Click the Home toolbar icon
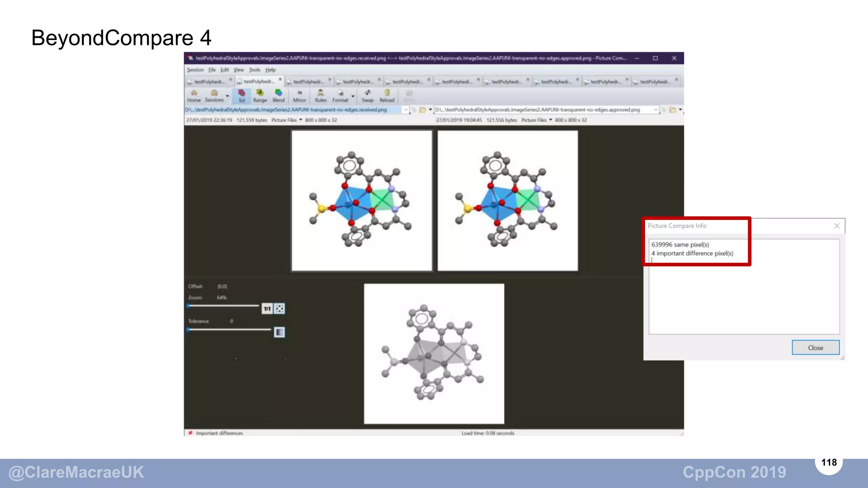868x488 pixels. tap(194, 96)
